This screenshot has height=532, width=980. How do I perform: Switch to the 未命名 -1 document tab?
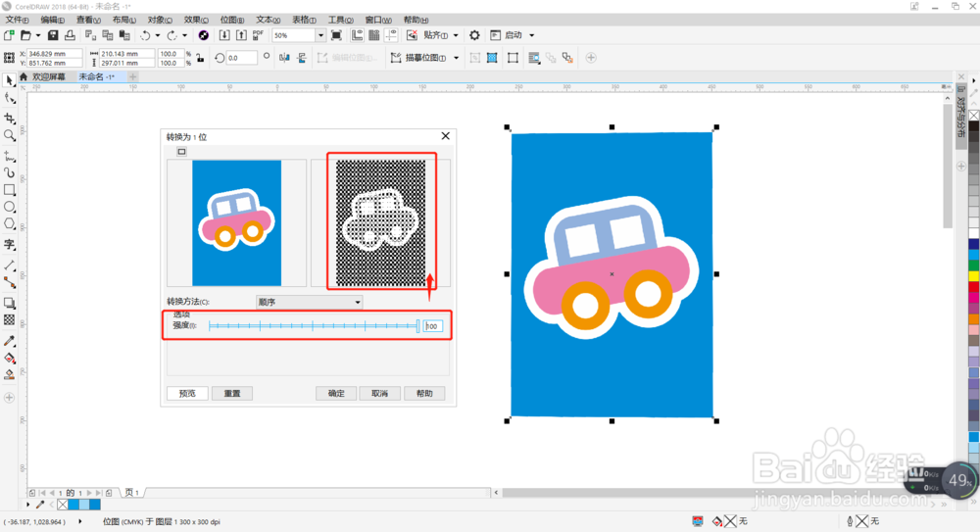[96, 76]
